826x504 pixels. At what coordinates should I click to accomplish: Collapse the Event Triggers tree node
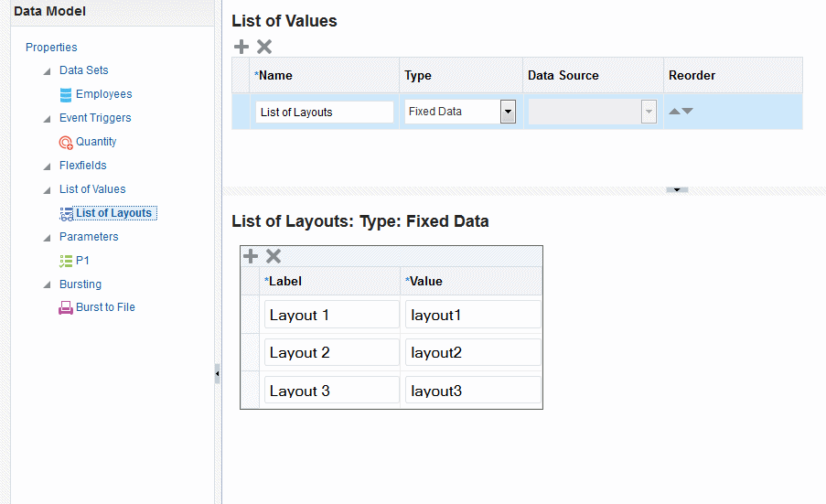[x=48, y=119]
